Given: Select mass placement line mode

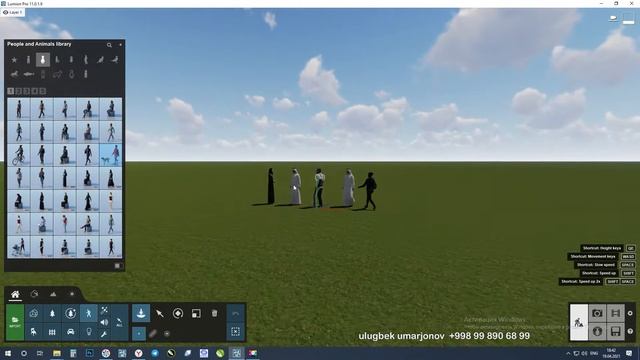Looking at the screenshot, I should [153, 333].
